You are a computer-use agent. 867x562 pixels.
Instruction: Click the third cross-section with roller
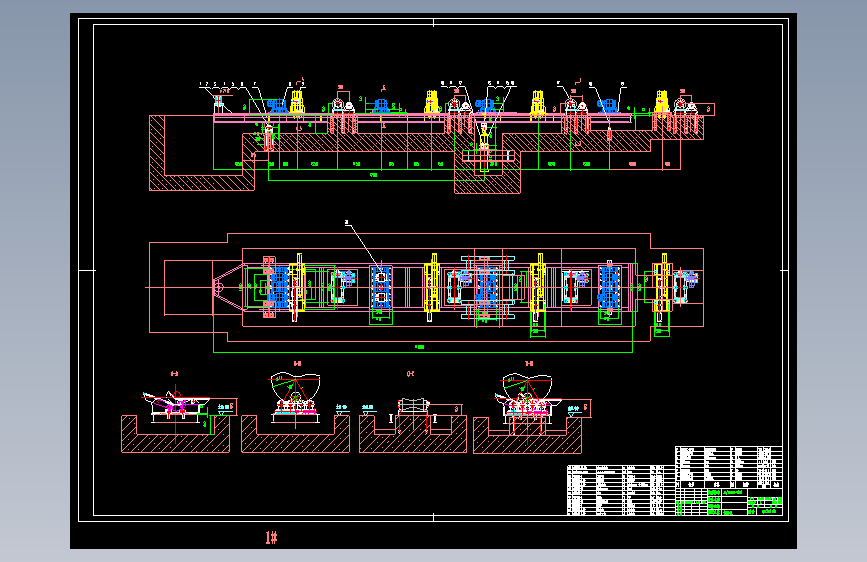coord(412,413)
